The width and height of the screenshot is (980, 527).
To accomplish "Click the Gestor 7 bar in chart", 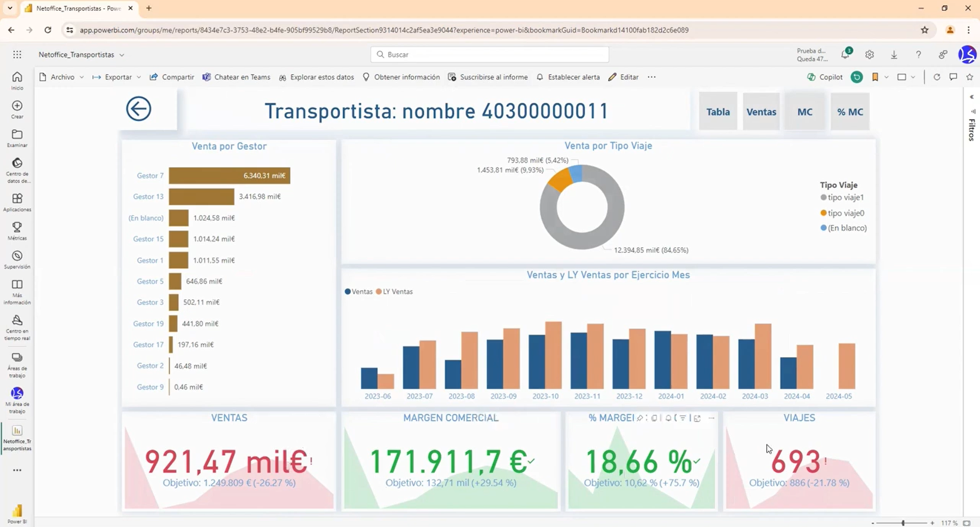I will click(230, 176).
